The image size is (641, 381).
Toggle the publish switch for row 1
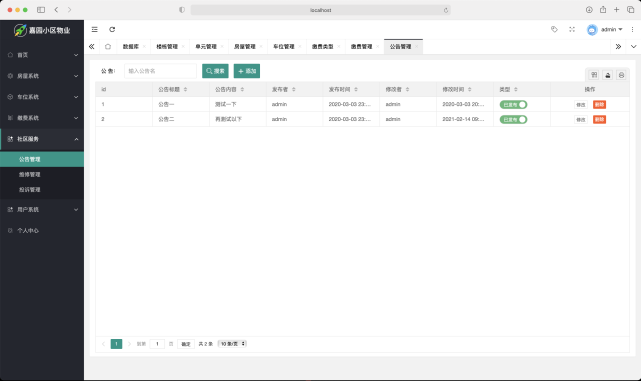click(513, 105)
